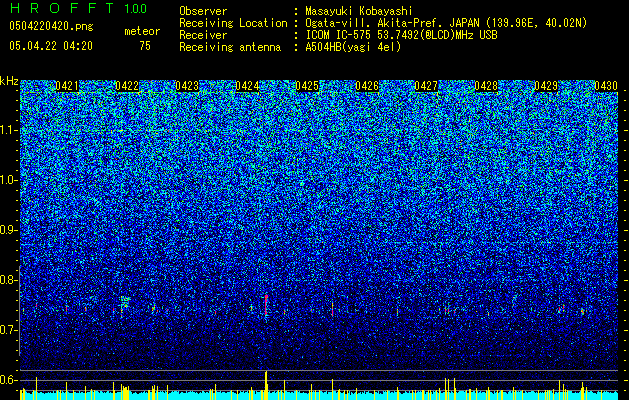Click the tall red meteor echo after 0424
The image size is (629, 400).
pos(266,305)
